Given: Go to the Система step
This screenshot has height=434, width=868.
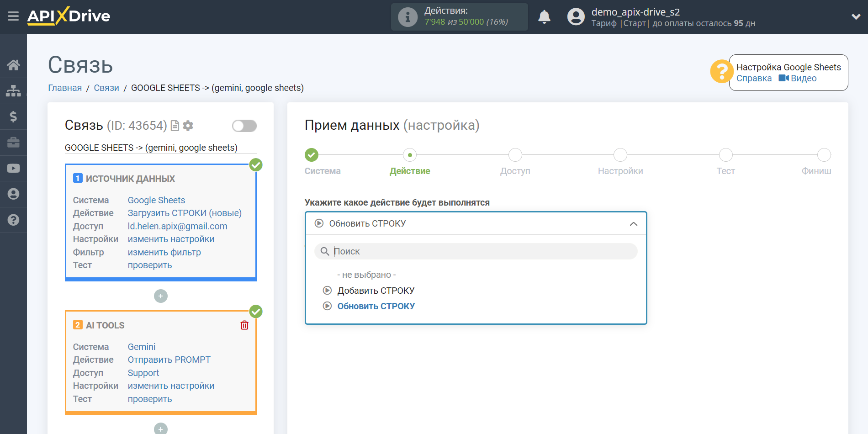Looking at the screenshot, I should (x=312, y=155).
